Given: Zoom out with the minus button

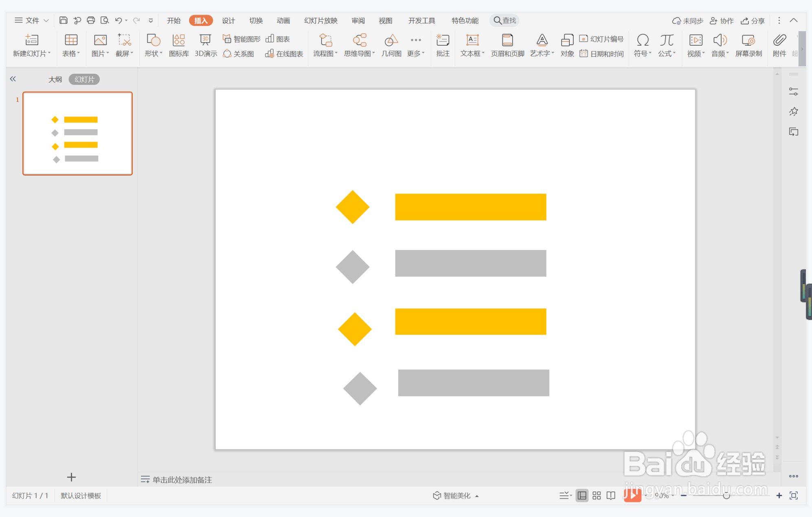Looking at the screenshot, I should coord(684,495).
